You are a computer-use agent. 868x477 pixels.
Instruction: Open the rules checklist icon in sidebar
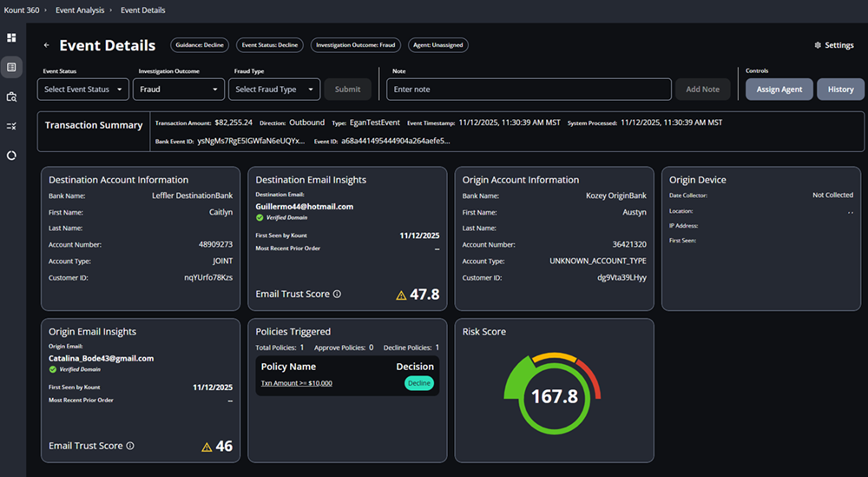pyautogui.click(x=11, y=126)
